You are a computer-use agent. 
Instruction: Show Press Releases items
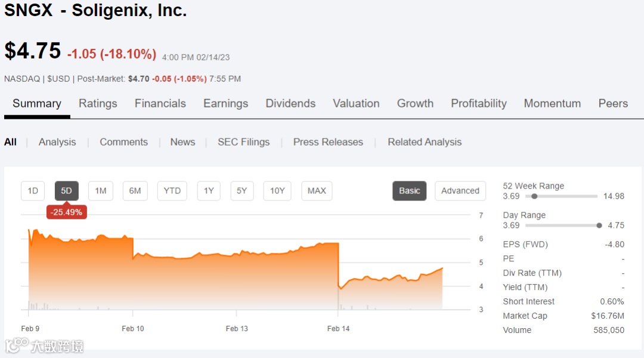tap(328, 142)
